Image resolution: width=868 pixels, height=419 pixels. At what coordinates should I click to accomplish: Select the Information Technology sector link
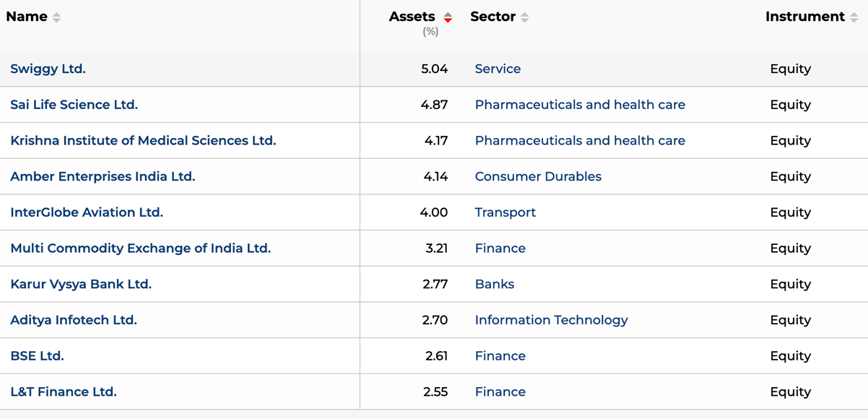point(551,320)
